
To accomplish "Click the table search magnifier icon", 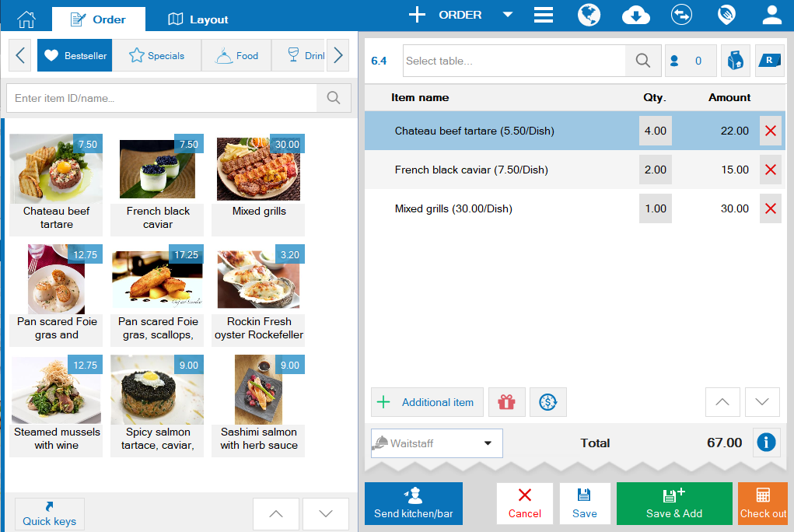I will point(643,61).
